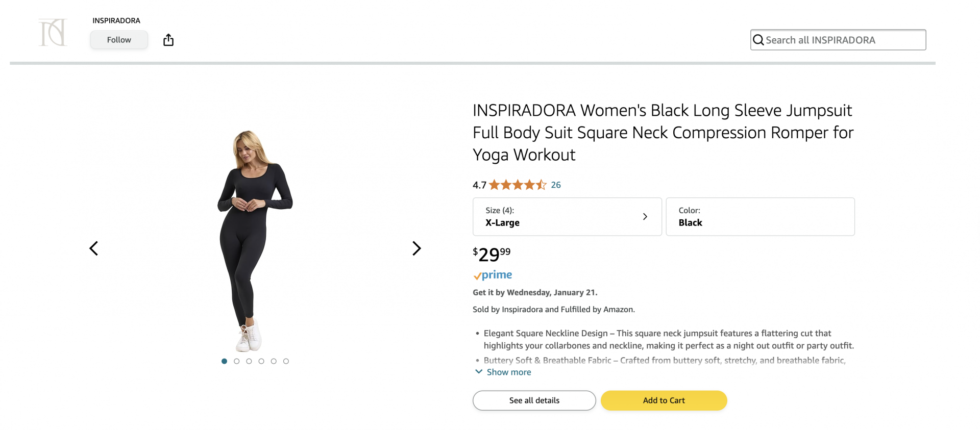This screenshot has height=430, width=980.
Task: Open the Color Black selection box
Action: [760, 216]
